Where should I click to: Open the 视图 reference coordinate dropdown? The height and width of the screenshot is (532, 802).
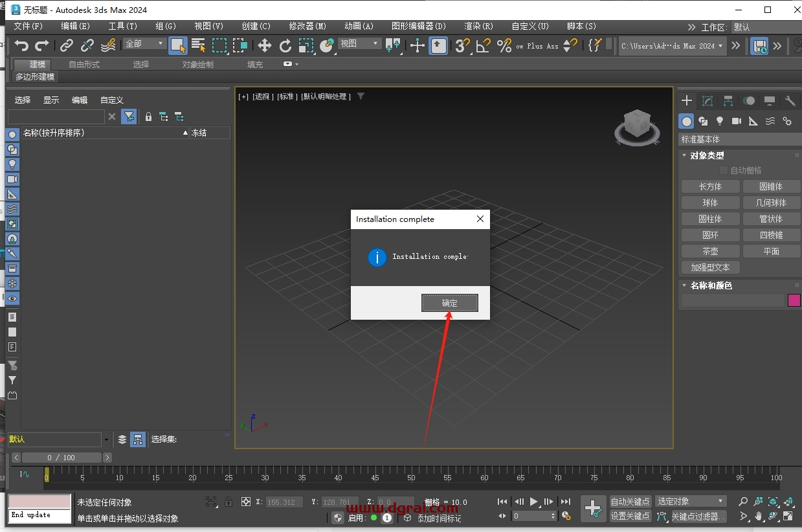click(x=359, y=43)
